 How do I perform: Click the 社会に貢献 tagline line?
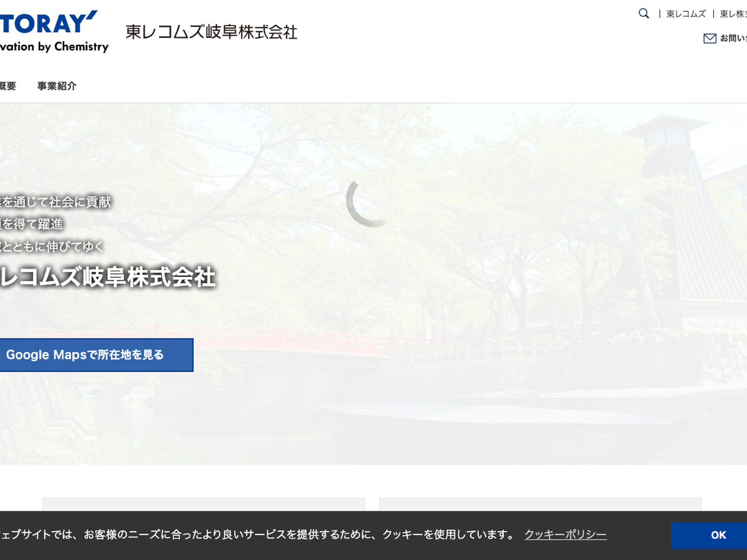click(x=56, y=202)
